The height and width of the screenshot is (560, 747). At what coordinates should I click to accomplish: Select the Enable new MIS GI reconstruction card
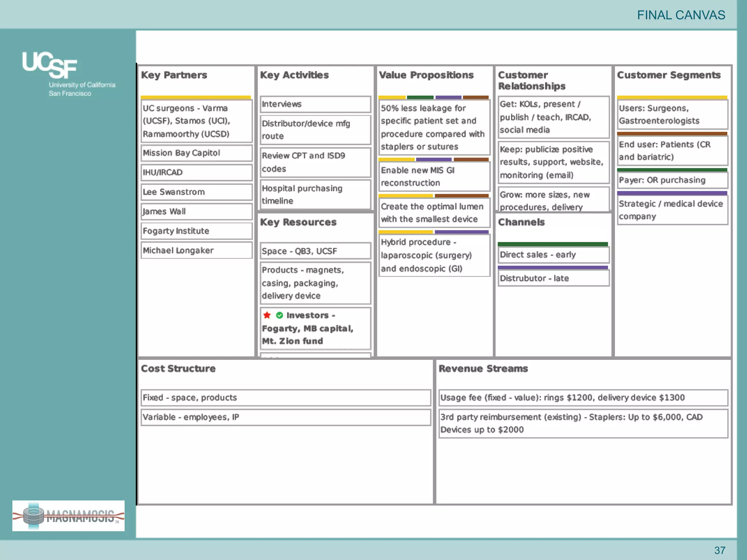[434, 176]
